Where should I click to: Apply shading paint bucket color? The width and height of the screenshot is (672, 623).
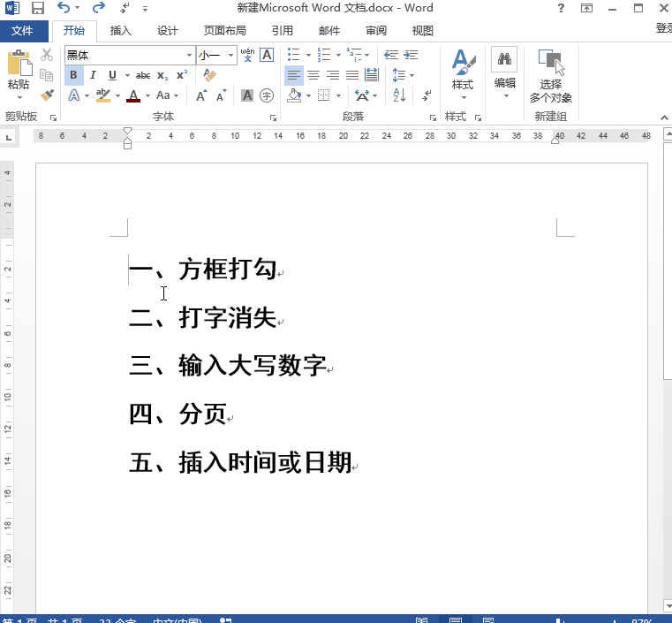[x=294, y=95]
